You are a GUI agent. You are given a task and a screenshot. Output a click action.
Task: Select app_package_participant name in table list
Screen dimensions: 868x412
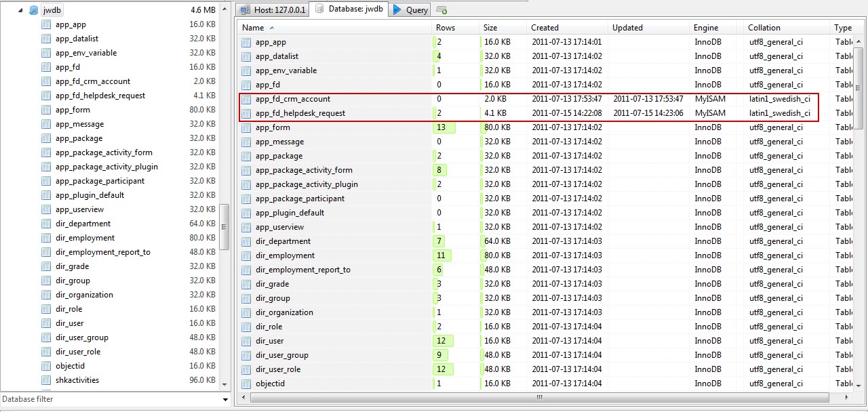pyautogui.click(x=300, y=199)
